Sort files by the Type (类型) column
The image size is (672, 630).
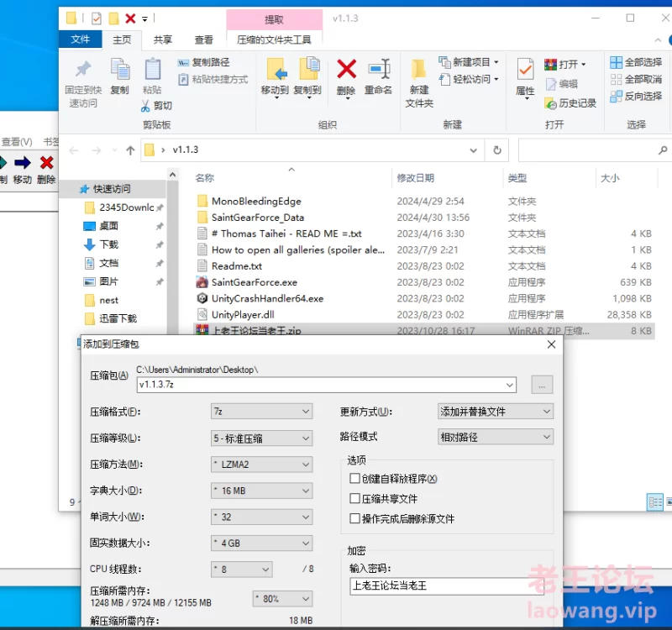click(x=517, y=178)
